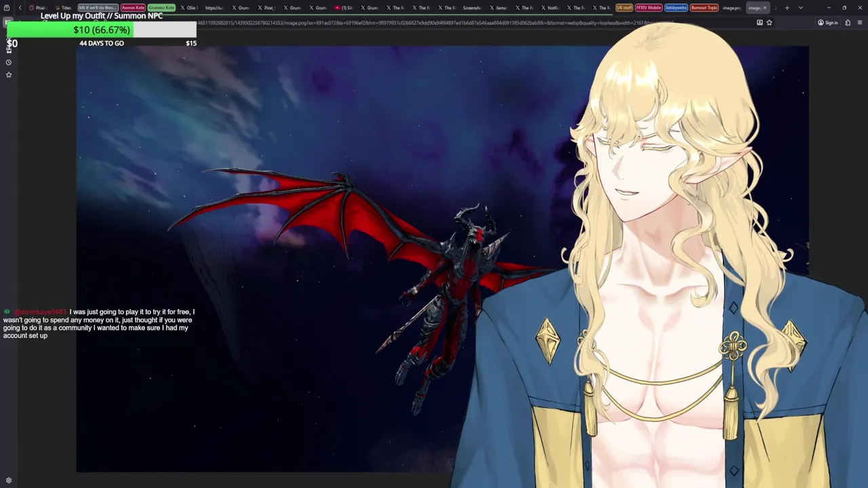Click the save page icon in address bar

click(759, 22)
